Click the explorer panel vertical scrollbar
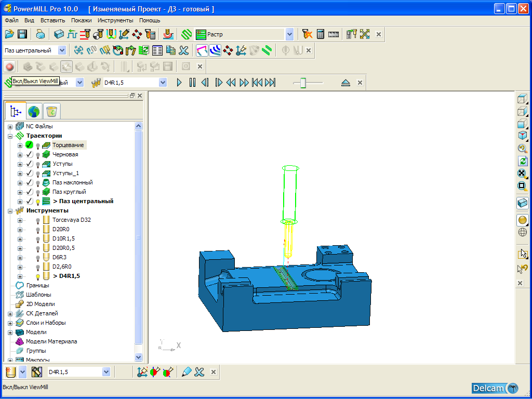The image size is (532, 399). [138, 237]
